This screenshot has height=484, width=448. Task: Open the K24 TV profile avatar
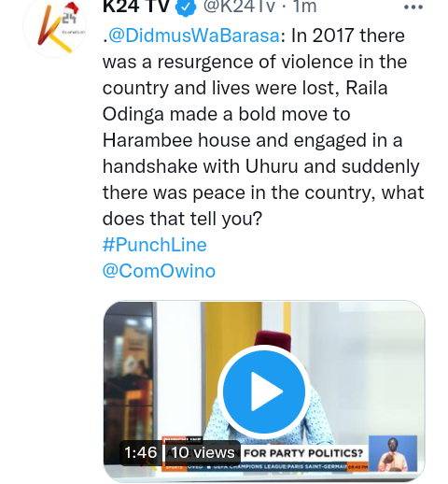tap(55, 27)
